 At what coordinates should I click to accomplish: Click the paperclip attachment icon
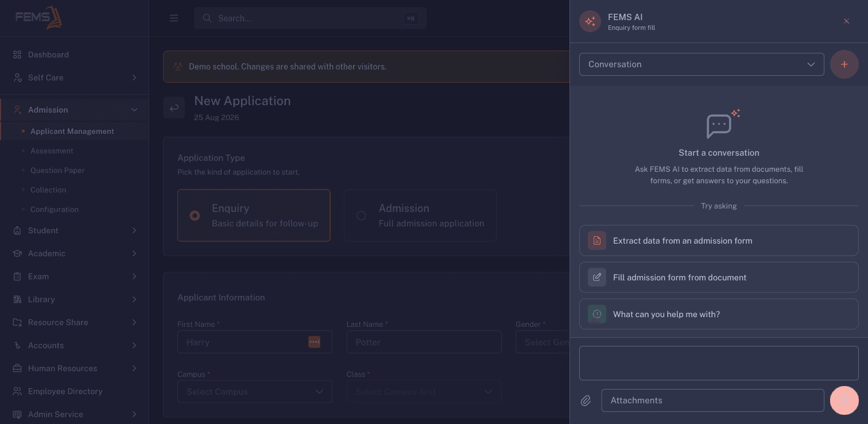(586, 400)
